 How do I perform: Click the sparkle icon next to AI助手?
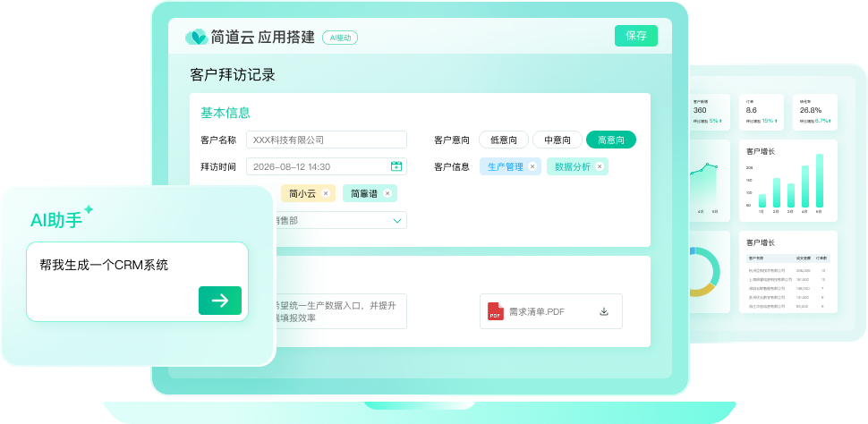(89, 210)
